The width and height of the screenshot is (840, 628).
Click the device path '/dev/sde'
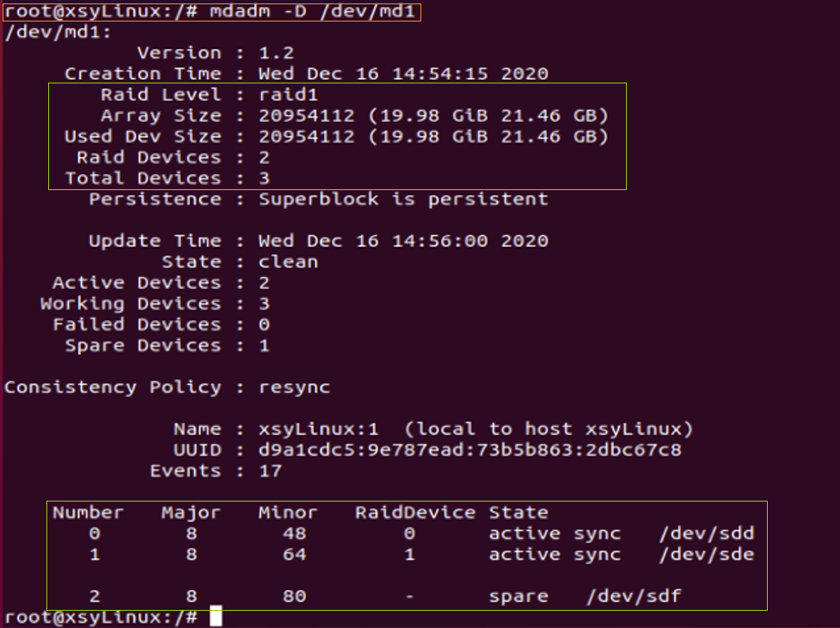707,555
